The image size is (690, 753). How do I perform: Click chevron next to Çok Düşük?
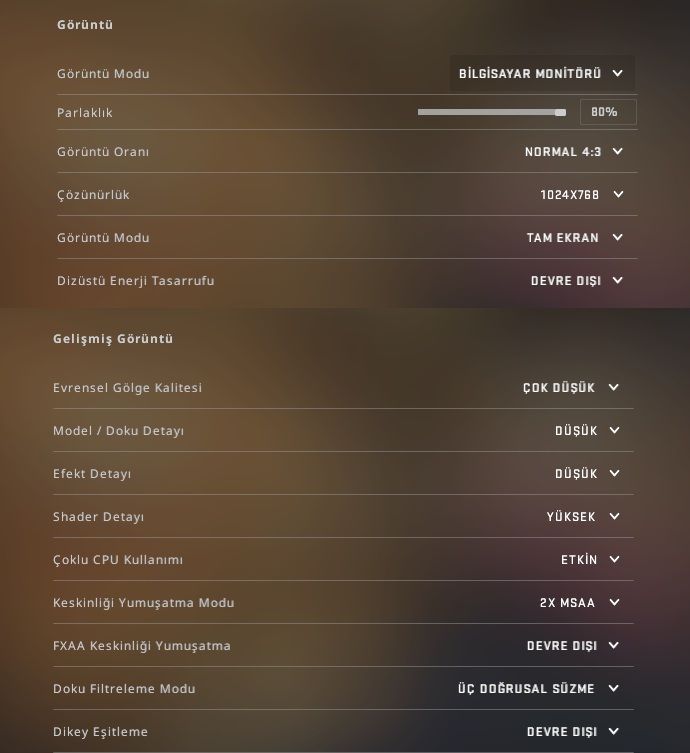coord(613,388)
